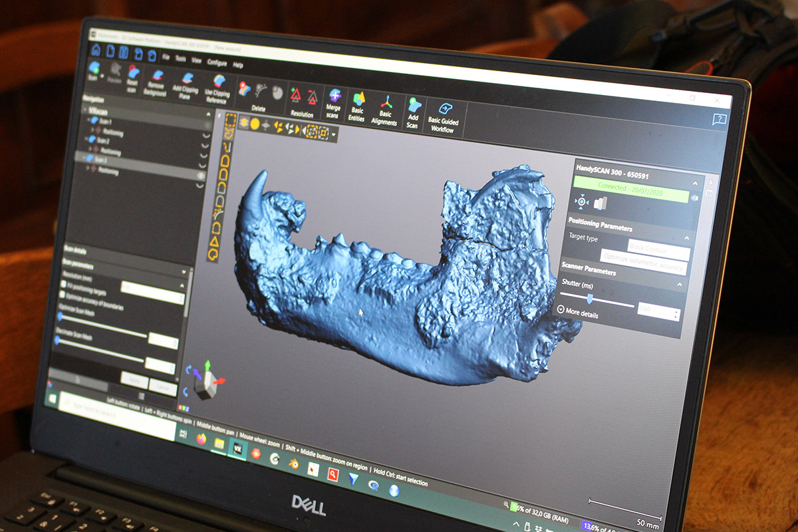Expand the Scan 2 tree node
Screen dimensions: 798x532
[86, 139]
